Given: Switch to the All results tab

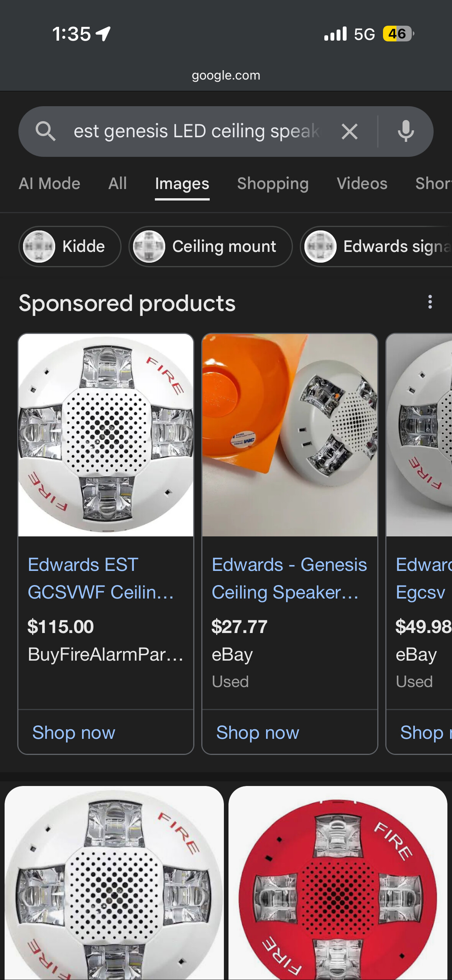Looking at the screenshot, I should [x=117, y=184].
